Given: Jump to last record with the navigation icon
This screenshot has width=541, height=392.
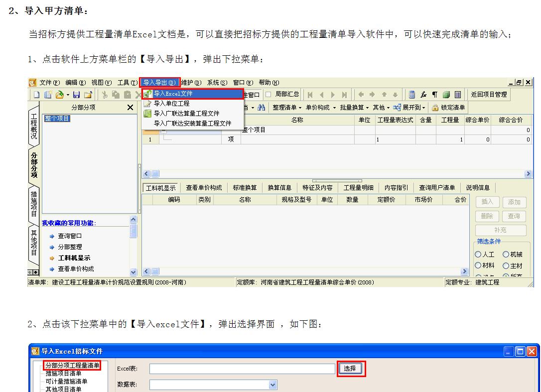Looking at the screenshot, I should pos(344,95).
